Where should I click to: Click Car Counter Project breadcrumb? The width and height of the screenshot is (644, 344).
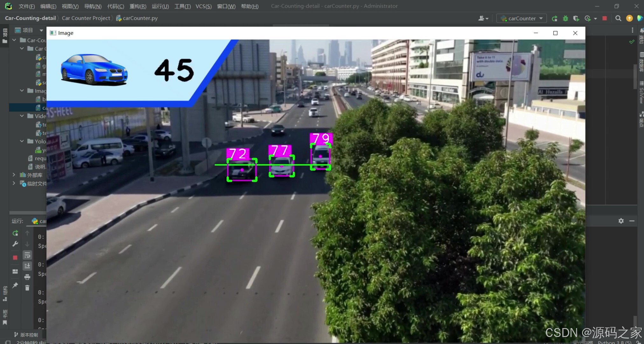pyautogui.click(x=86, y=18)
